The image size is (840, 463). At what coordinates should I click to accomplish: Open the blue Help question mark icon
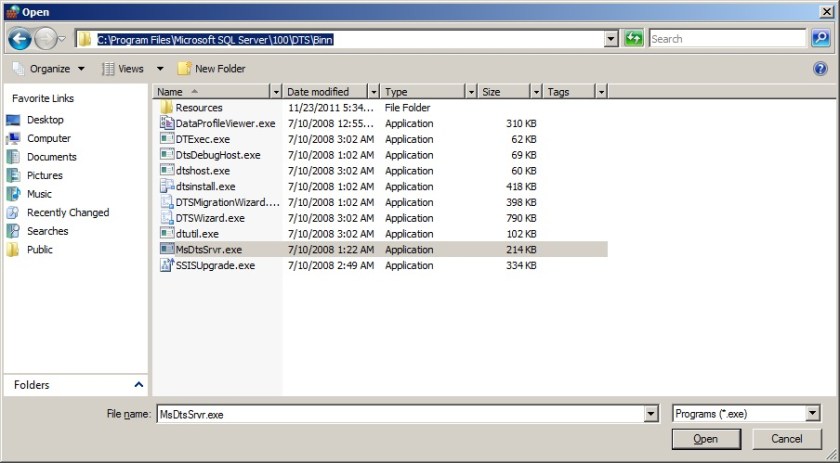820,69
